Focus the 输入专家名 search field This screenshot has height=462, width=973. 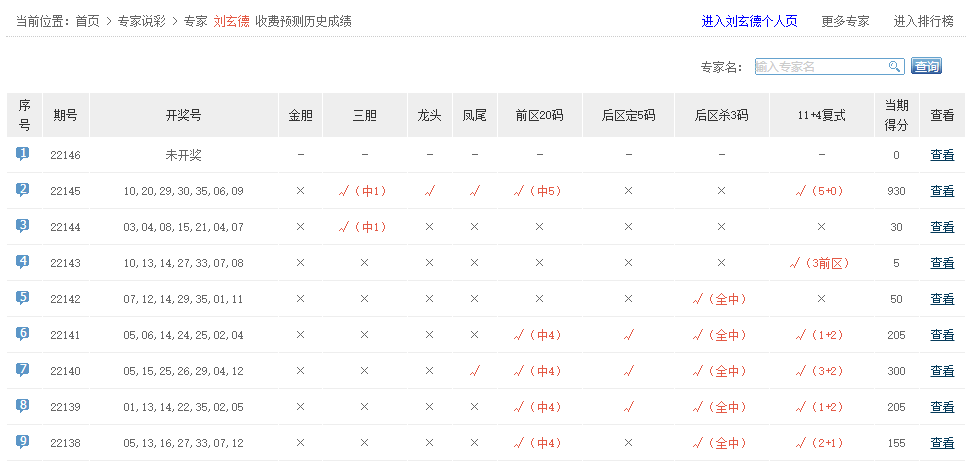(x=820, y=67)
